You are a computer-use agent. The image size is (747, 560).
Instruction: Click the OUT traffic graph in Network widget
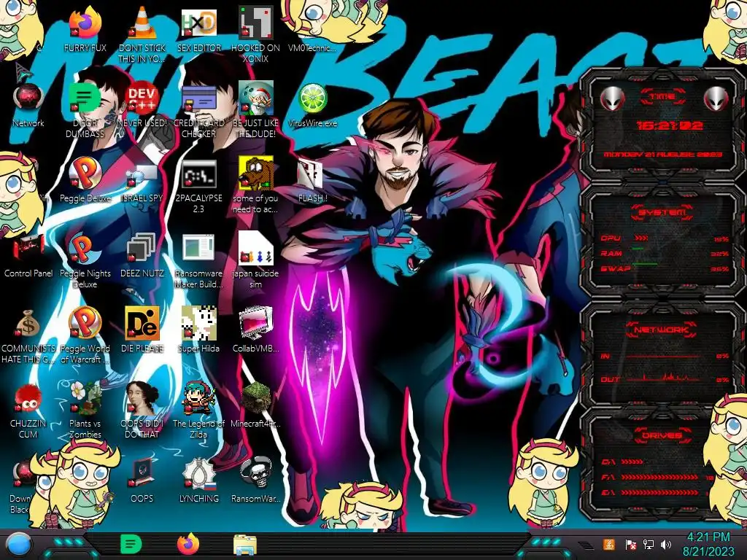(x=663, y=377)
